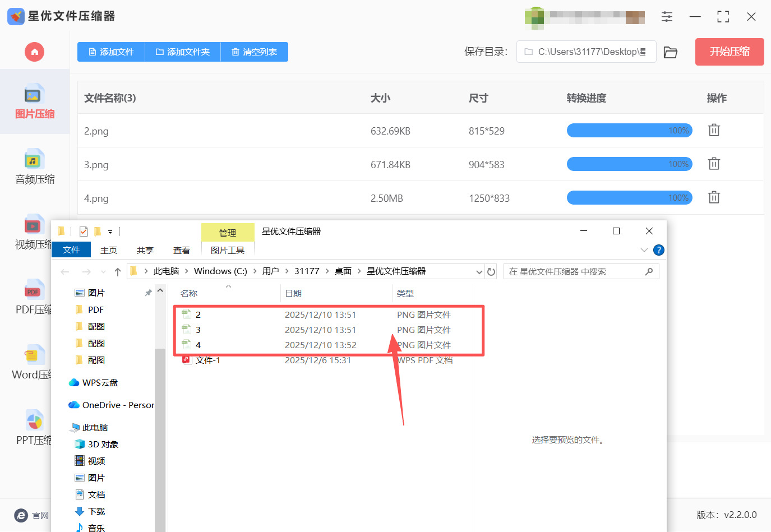The height and width of the screenshot is (532, 771).
Task: Delete 2.png using its trash icon
Action: 713,131
